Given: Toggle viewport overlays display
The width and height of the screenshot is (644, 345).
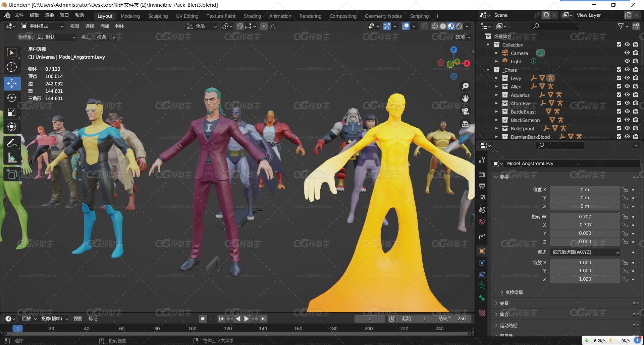Looking at the screenshot, I should 406,26.
